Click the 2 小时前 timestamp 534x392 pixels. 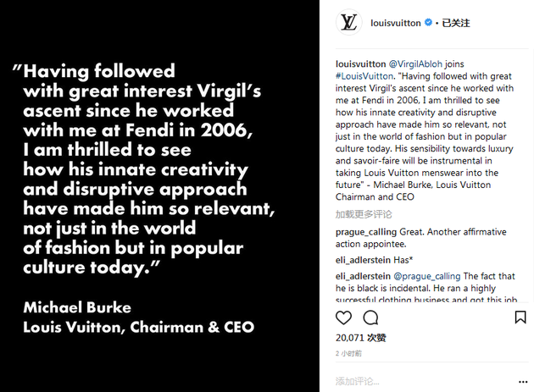tap(348, 354)
